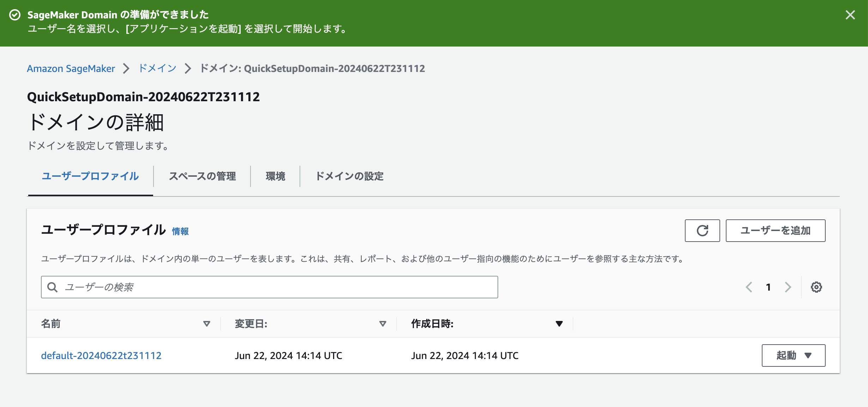Viewport: 868px width, 407px height.
Task: Select the ドメインの設定 tab
Action: (x=349, y=176)
